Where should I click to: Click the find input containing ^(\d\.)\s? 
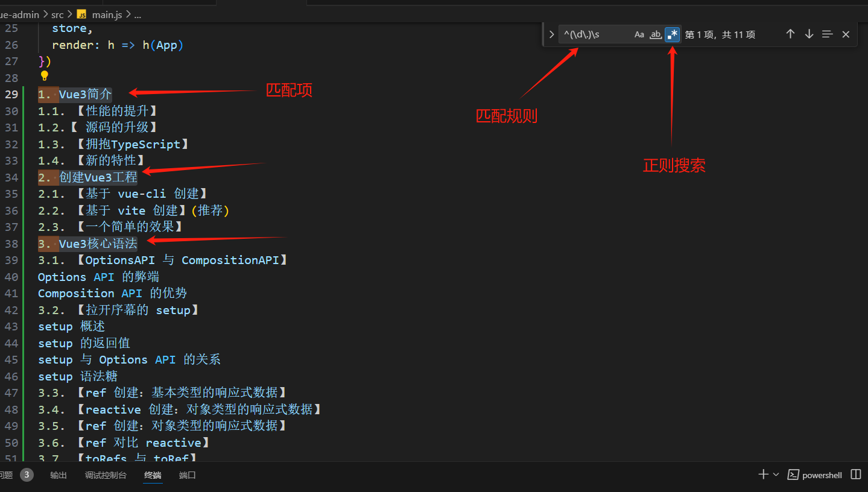pos(595,34)
